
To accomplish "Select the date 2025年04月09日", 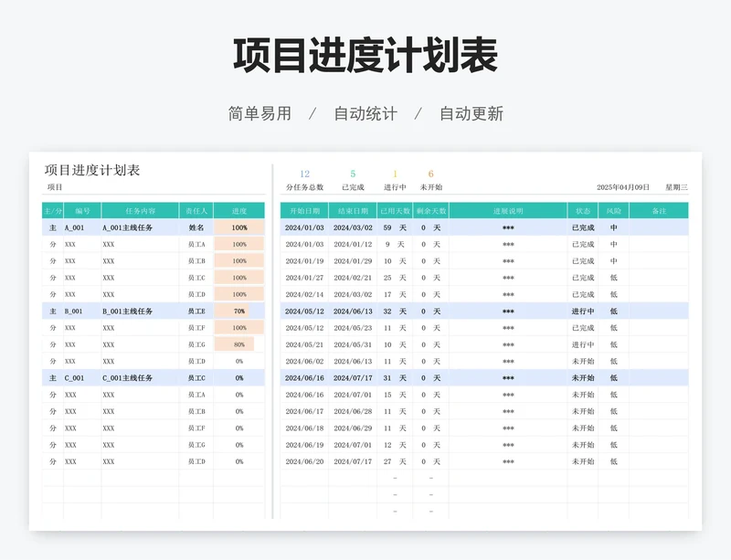I will click(x=623, y=187).
